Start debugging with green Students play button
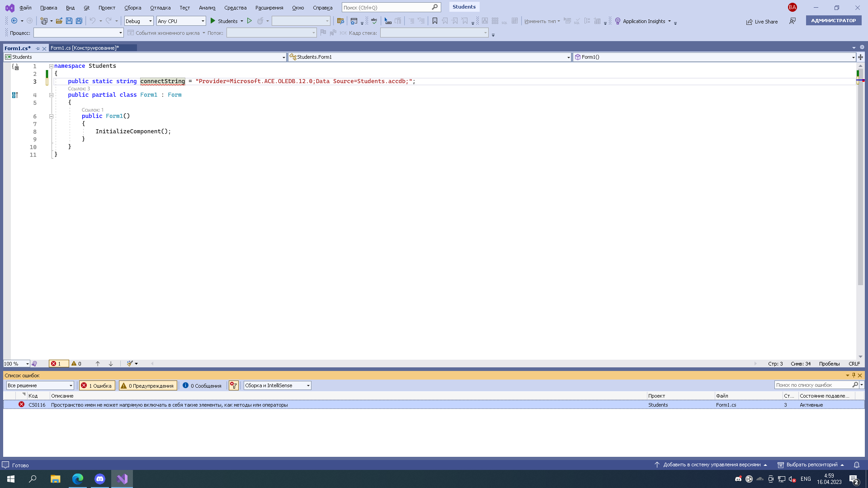Viewport: 868px width, 488px height. click(224, 21)
